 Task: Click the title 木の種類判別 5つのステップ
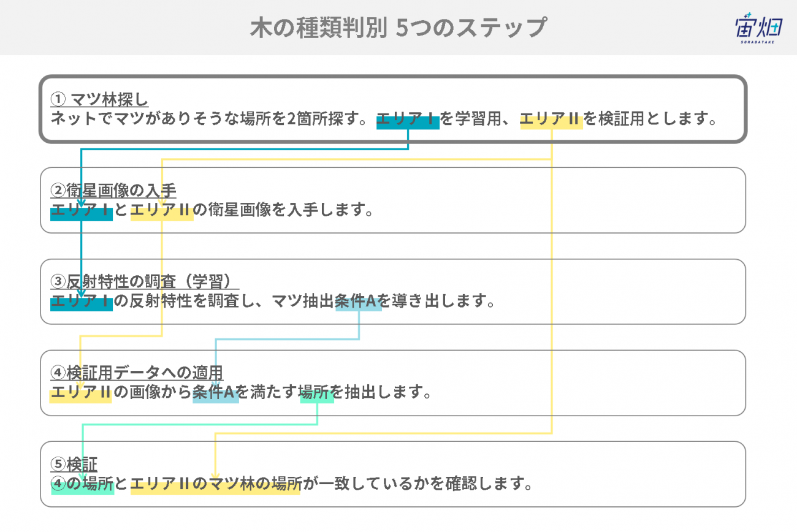click(x=398, y=28)
